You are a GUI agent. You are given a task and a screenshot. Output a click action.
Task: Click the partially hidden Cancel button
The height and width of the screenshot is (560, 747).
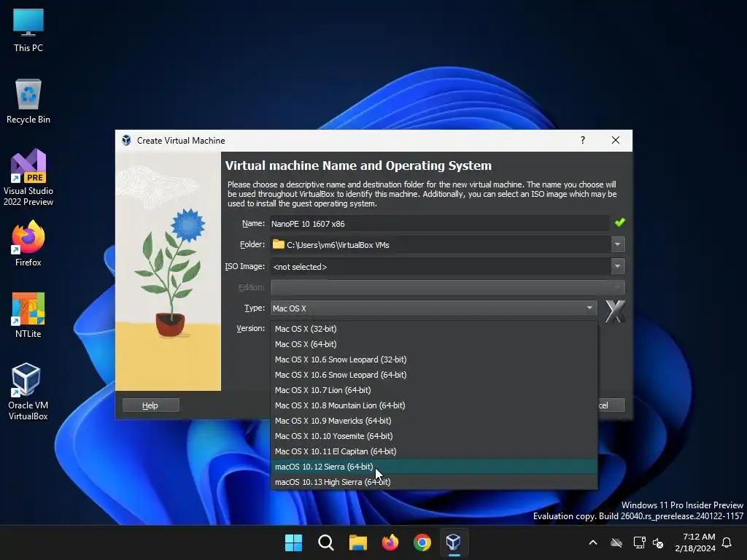611,405
